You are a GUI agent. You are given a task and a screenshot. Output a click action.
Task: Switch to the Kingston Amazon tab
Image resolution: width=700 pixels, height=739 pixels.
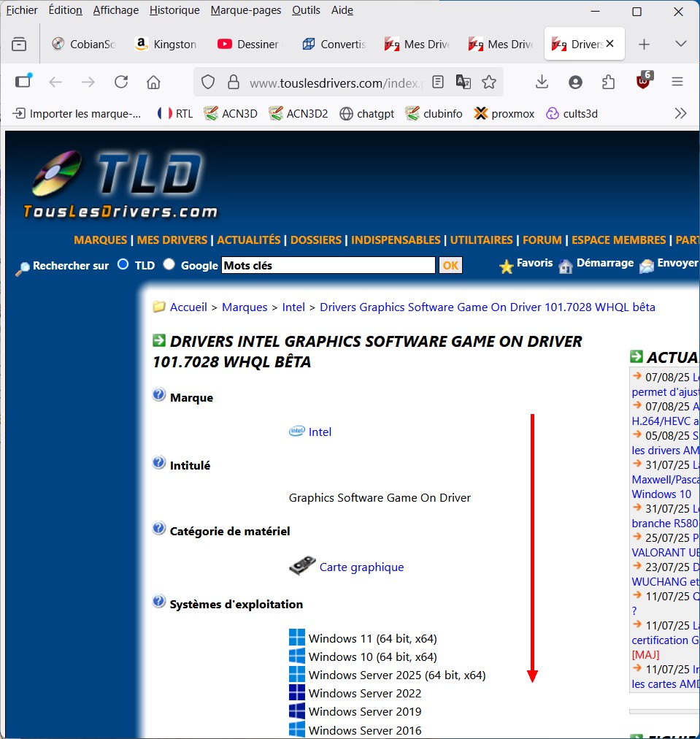[x=166, y=44]
